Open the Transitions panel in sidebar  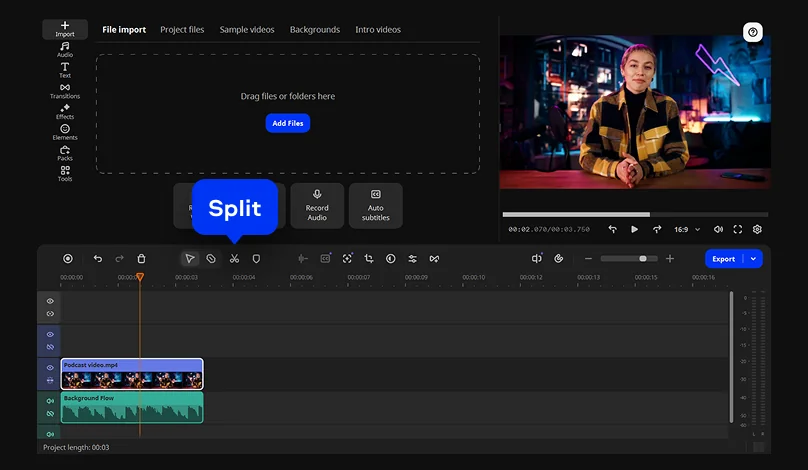click(x=65, y=91)
